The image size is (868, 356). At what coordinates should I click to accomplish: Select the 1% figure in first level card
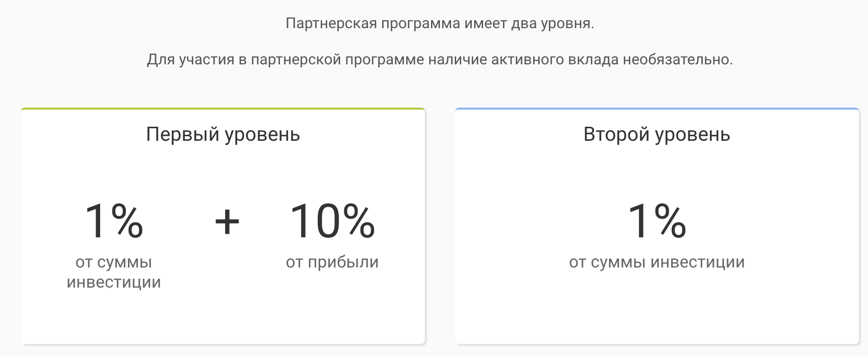[x=114, y=220]
